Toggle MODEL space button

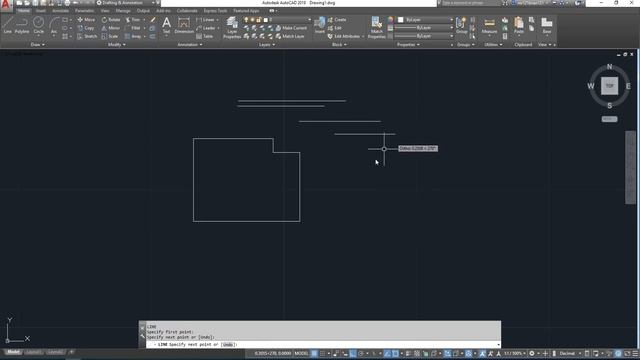(x=301, y=353)
